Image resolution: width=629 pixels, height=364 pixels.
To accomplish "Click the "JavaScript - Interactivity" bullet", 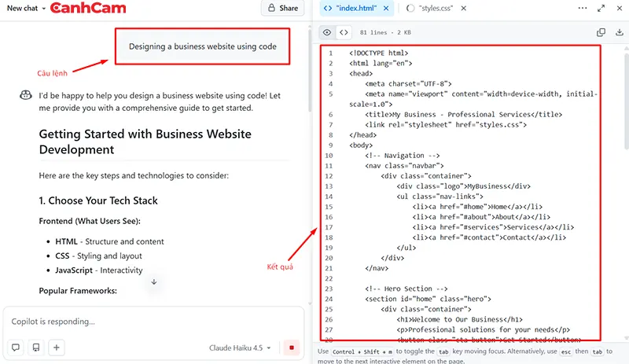I will tap(99, 270).
